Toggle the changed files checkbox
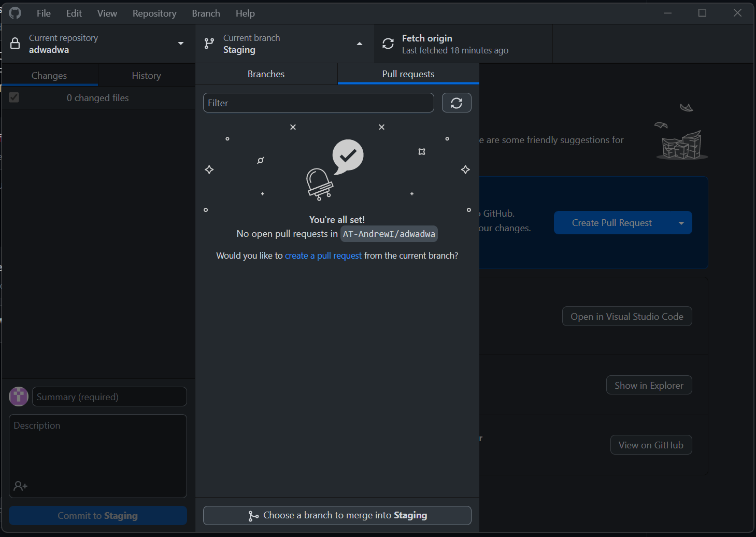The width and height of the screenshot is (756, 537). (x=14, y=97)
